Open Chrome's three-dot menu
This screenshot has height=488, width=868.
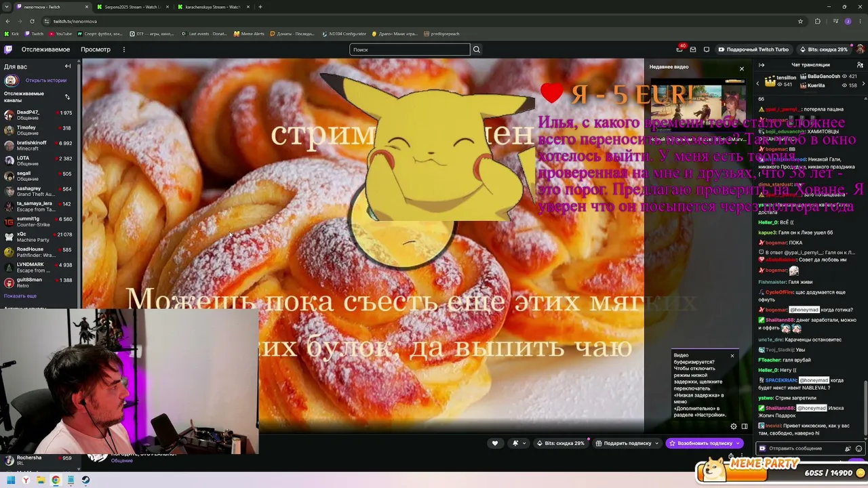[861, 21]
